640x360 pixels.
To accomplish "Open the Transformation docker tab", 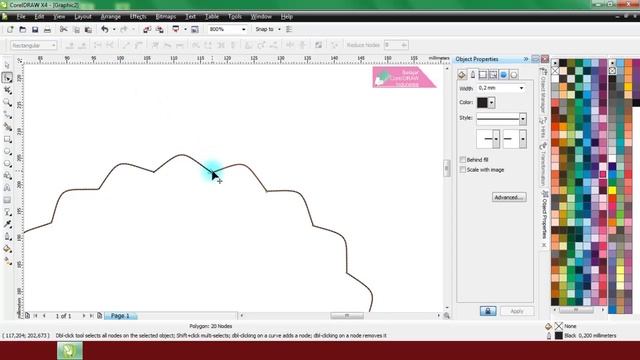I will point(543,164).
